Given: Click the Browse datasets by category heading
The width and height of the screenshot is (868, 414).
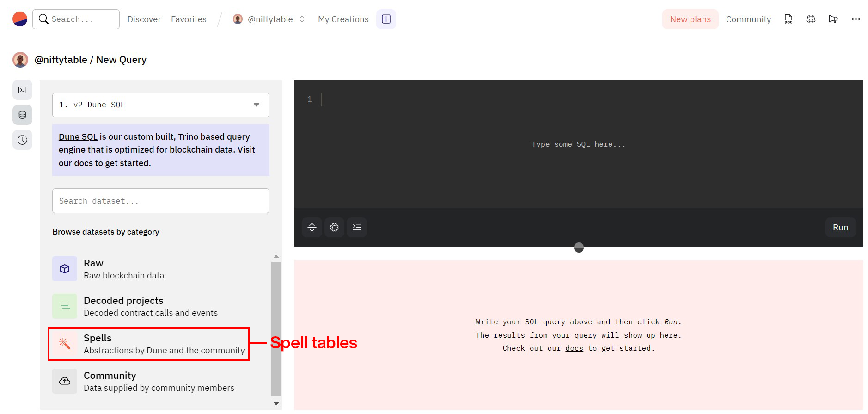Looking at the screenshot, I should click(x=106, y=232).
